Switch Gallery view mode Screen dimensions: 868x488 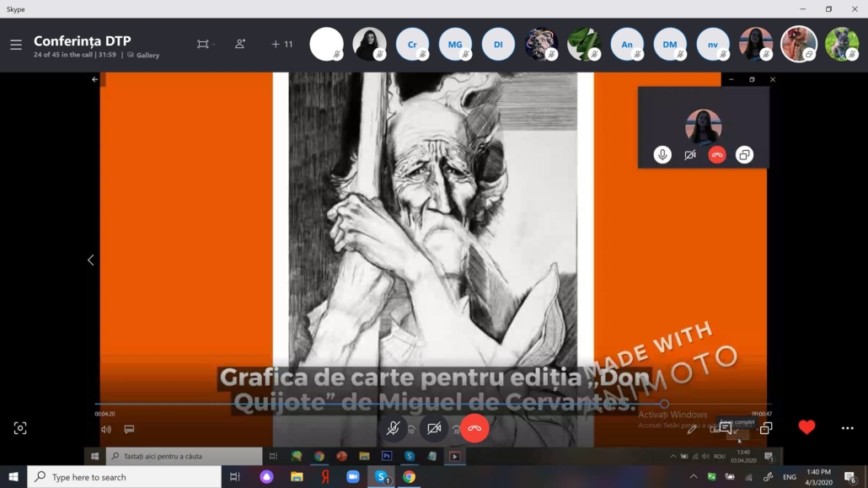click(x=143, y=56)
